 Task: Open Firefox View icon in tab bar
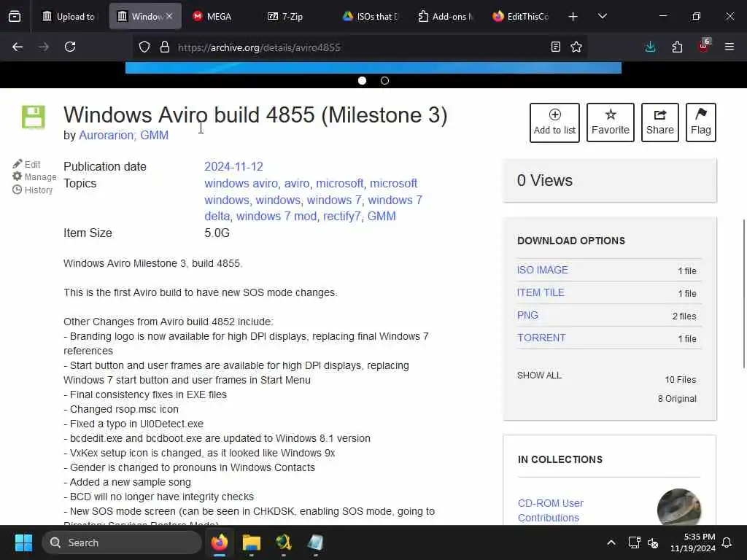coord(15,17)
